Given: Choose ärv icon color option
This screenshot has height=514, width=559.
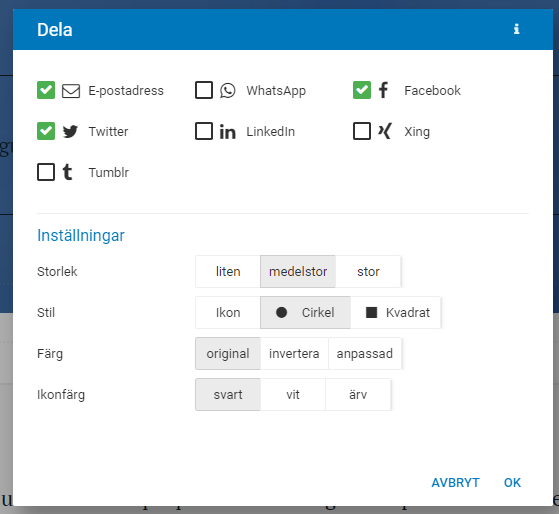Looking at the screenshot, I should (x=358, y=395).
